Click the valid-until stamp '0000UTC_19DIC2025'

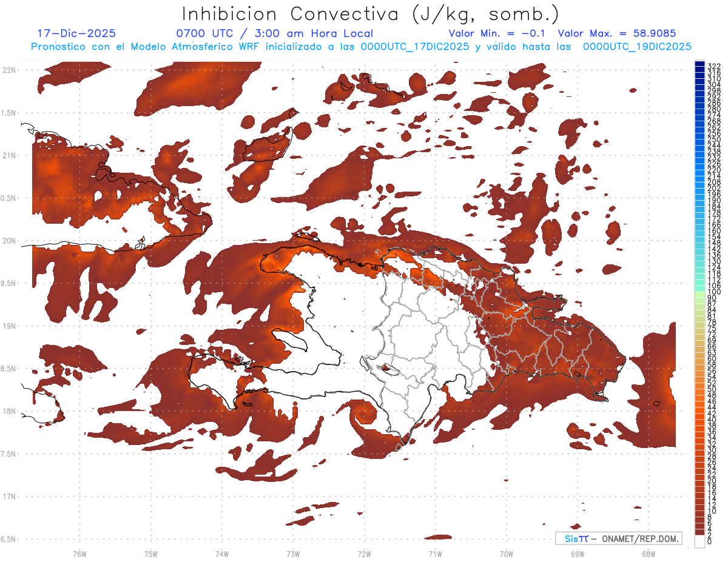coord(637,47)
